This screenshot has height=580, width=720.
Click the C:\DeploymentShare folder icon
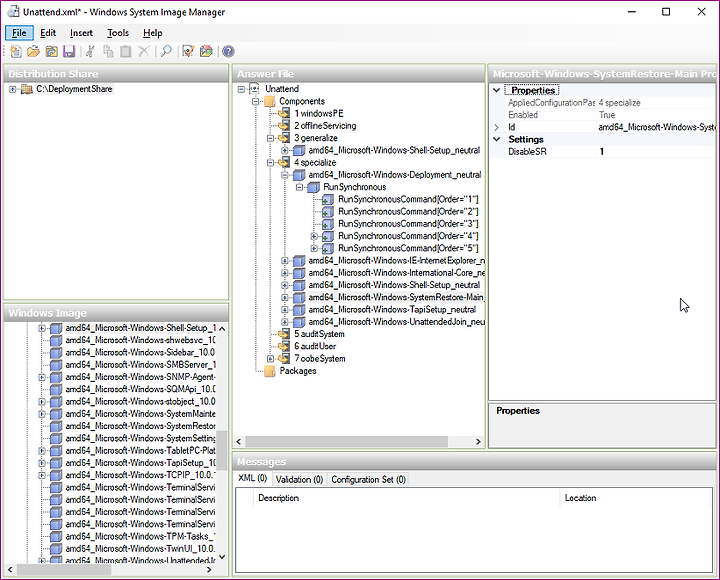27,89
